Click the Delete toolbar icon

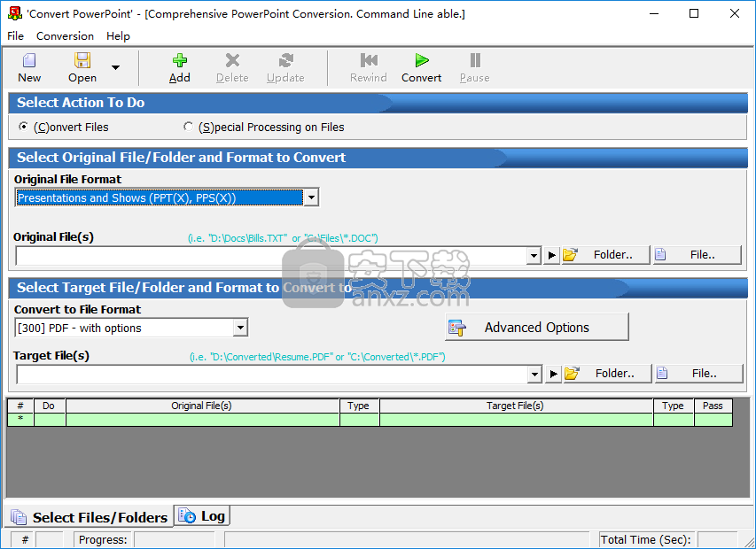pyautogui.click(x=232, y=68)
